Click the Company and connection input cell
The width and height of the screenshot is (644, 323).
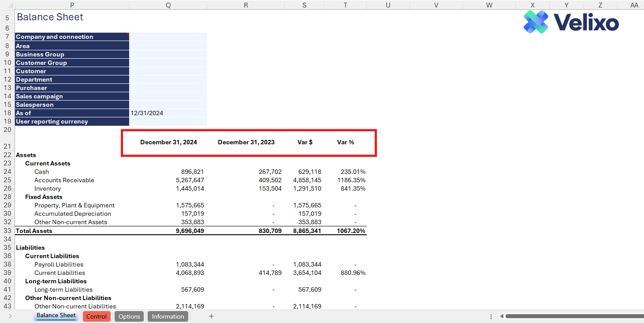pyautogui.click(x=168, y=37)
